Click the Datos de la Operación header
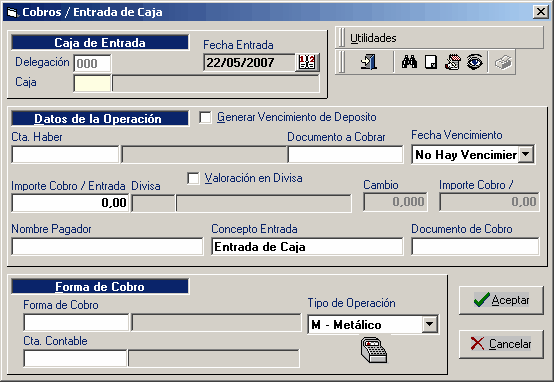The height and width of the screenshot is (382, 554). (x=100, y=119)
